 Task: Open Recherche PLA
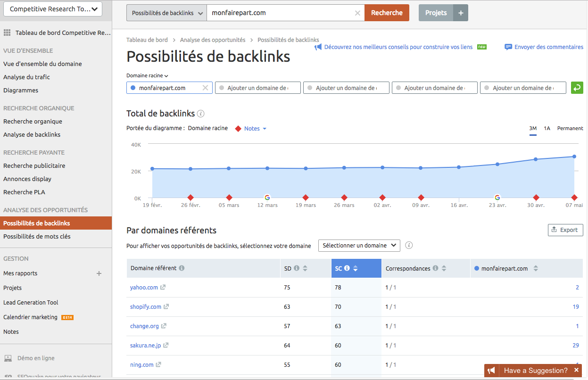coord(24,192)
